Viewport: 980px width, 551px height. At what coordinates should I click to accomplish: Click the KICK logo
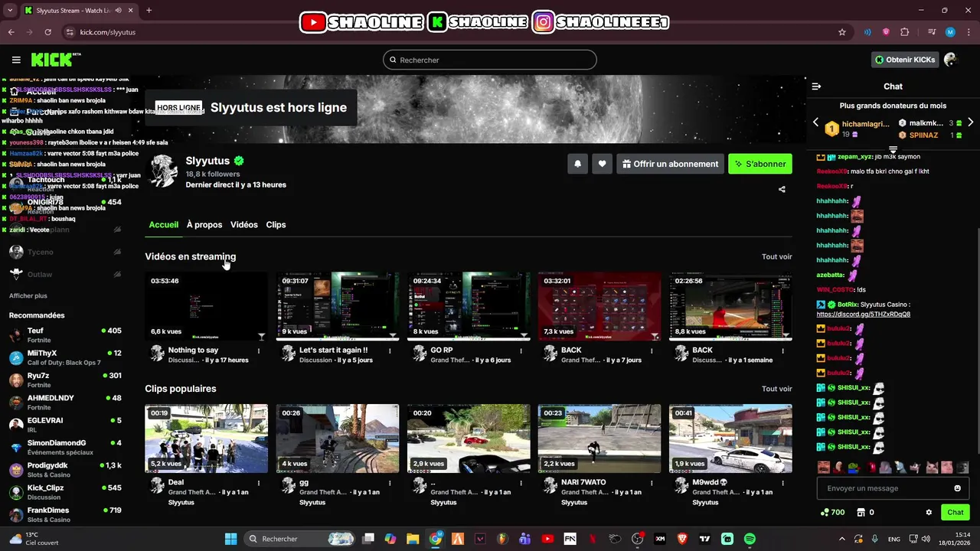click(x=55, y=60)
